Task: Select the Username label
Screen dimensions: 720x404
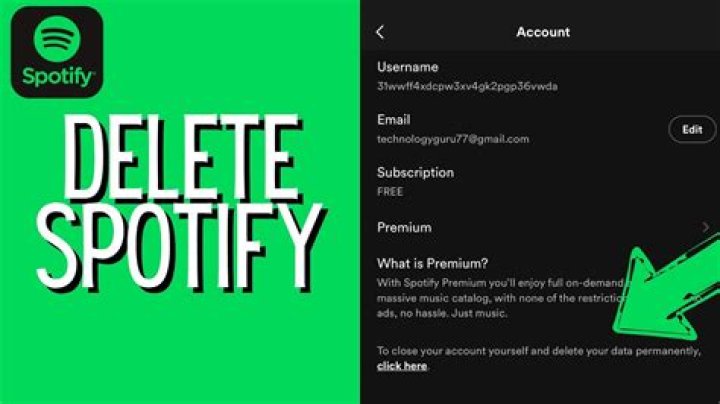Action: tap(408, 67)
